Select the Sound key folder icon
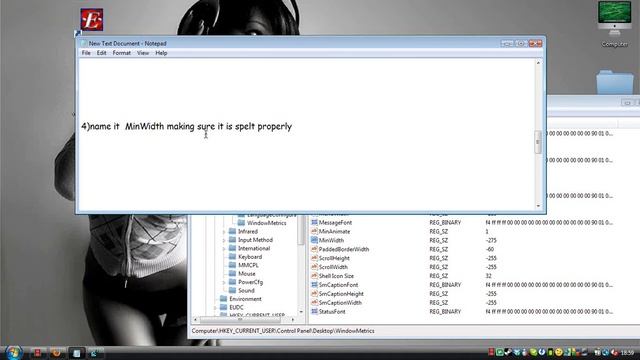The width and height of the screenshot is (640, 360). pyautogui.click(x=232, y=291)
